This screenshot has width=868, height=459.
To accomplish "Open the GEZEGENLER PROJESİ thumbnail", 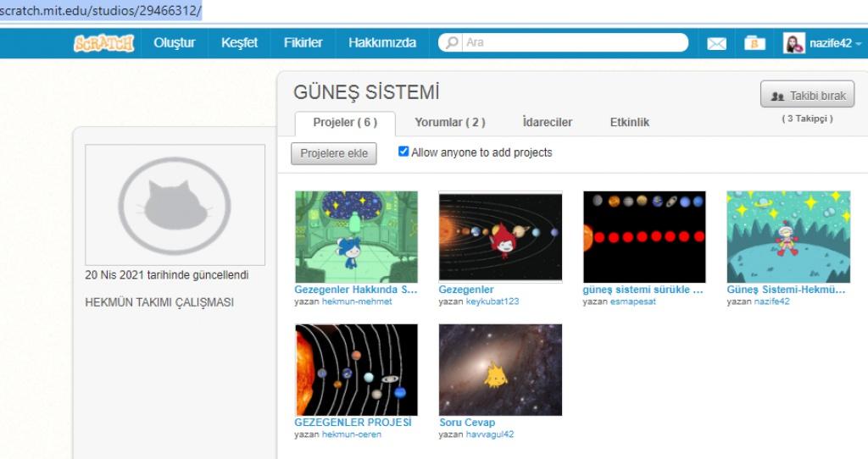I will [356, 369].
